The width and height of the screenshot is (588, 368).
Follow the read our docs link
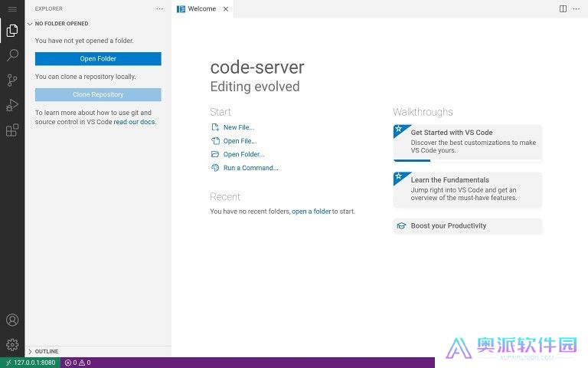[x=134, y=122]
